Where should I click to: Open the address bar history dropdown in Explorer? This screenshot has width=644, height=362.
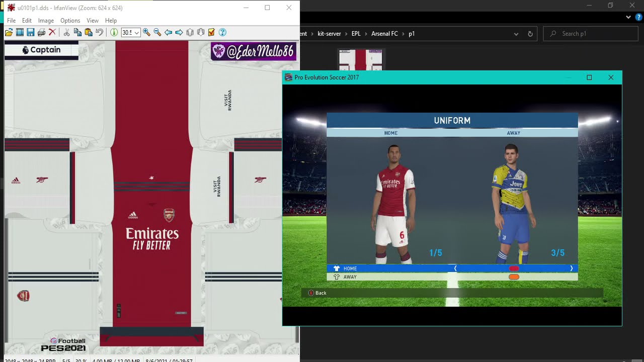[x=516, y=34]
